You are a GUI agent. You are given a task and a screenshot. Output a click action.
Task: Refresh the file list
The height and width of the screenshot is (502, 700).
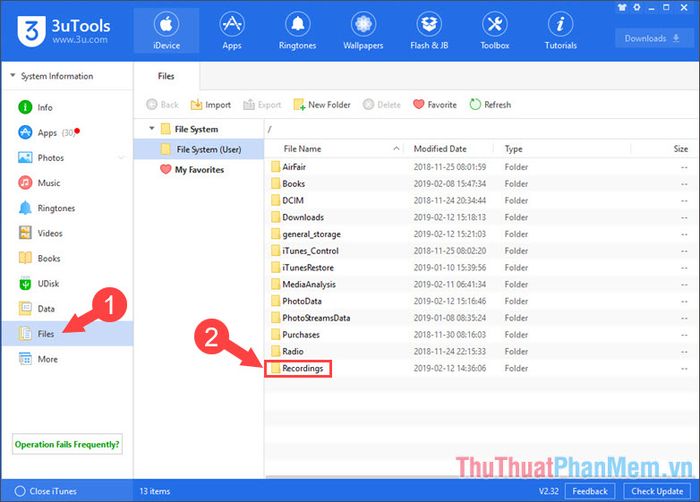coord(490,105)
